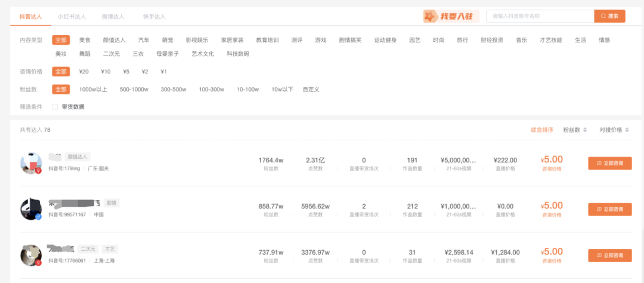The image size is (644, 283).
Task: Filter fans count by 1000w以上
Action: [93, 90]
